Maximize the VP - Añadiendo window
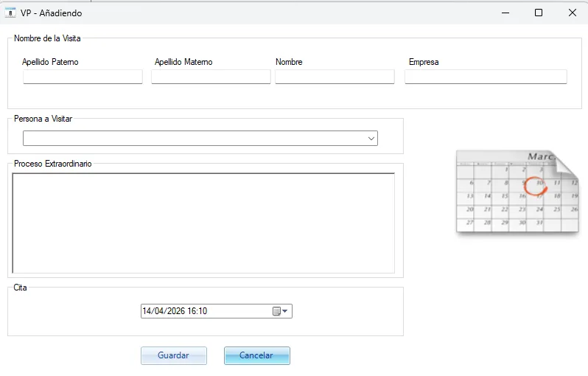The height and width of the screenshot is (376, 588). (x=539, y=13)
